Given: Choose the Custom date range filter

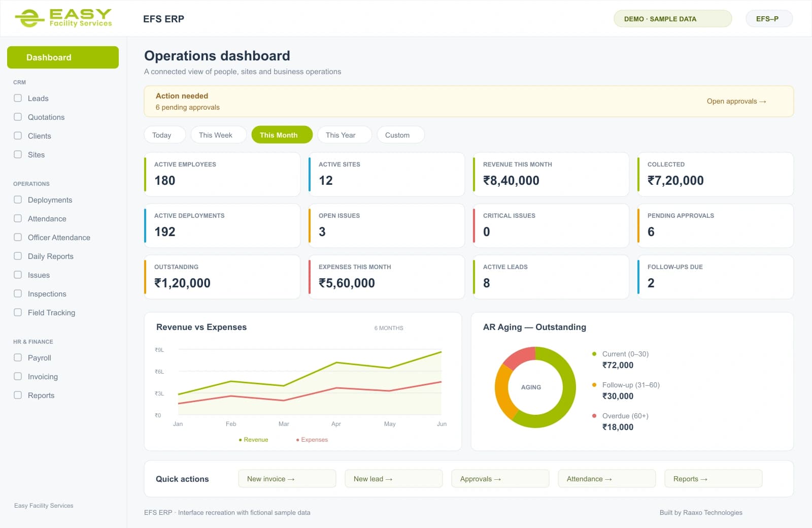Looking at the screenshot, I should click(x=400, y=135).
